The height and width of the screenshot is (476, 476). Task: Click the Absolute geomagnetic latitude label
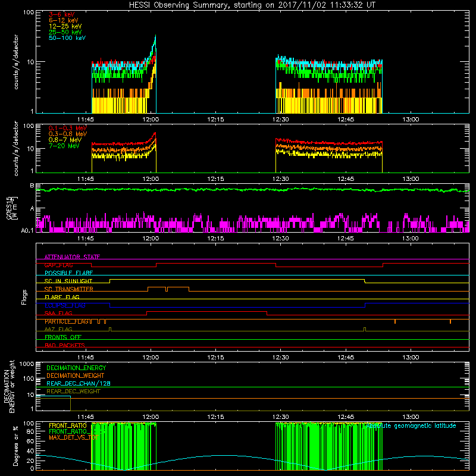point(411,425)
